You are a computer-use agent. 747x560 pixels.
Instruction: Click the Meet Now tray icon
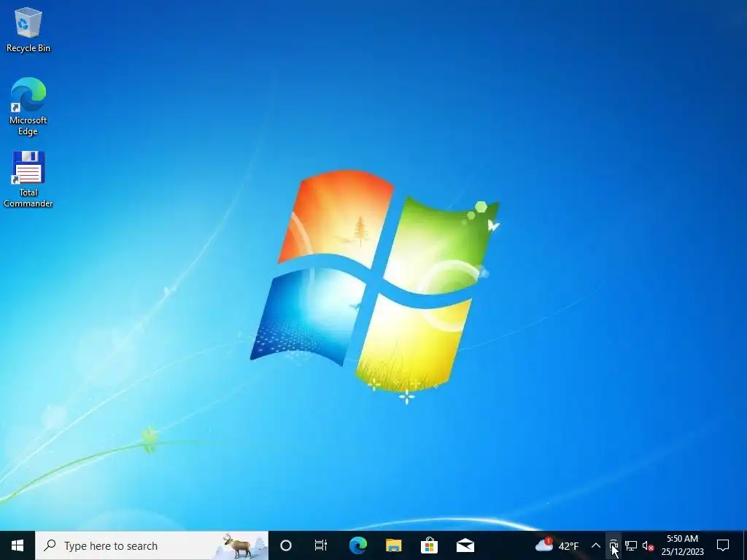point(614,545)
